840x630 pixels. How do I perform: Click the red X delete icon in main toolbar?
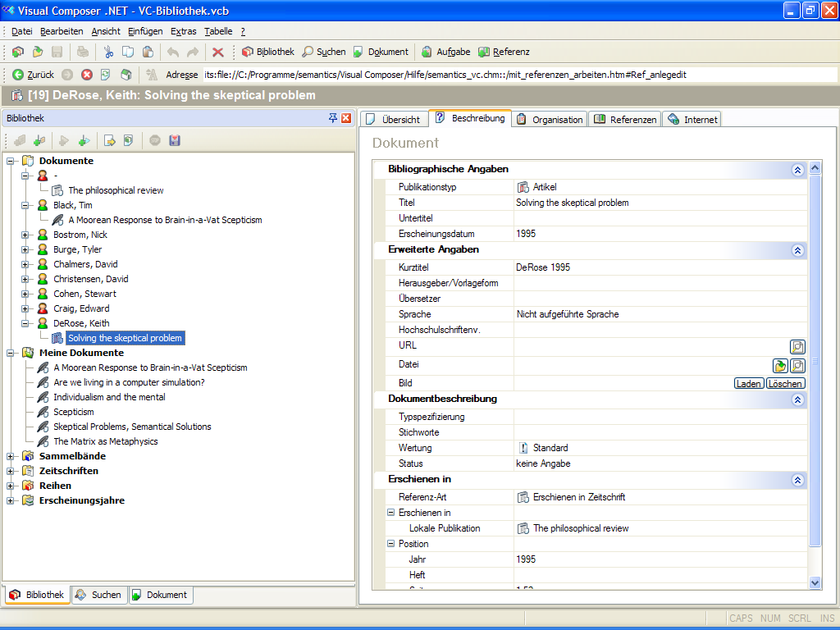217,52
